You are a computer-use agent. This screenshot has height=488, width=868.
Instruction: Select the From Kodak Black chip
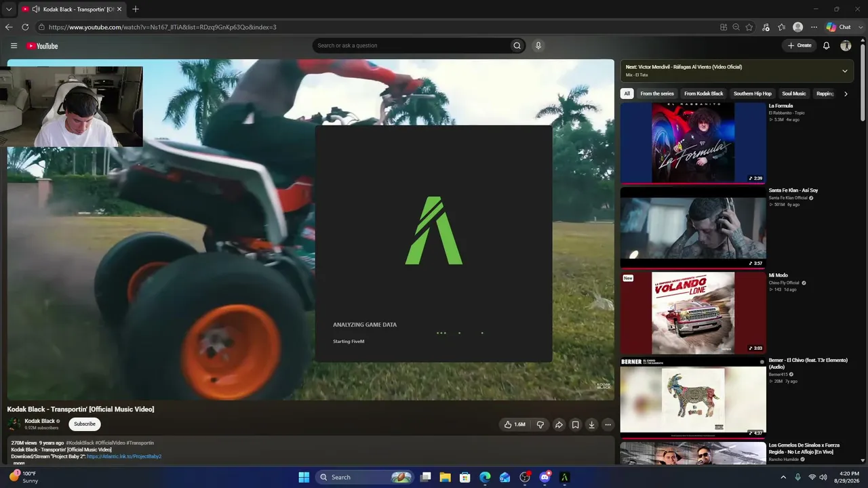click(704, 94)
